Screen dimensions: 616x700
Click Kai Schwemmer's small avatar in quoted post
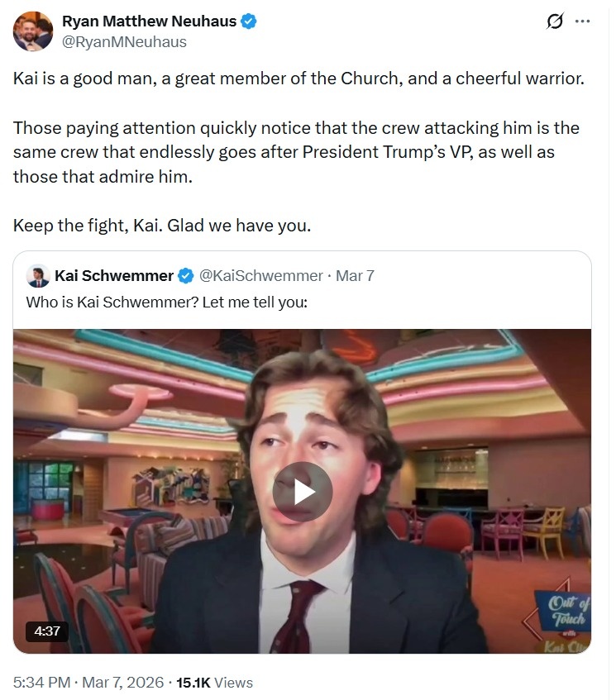pyautogui.click(x=37, y=275)
